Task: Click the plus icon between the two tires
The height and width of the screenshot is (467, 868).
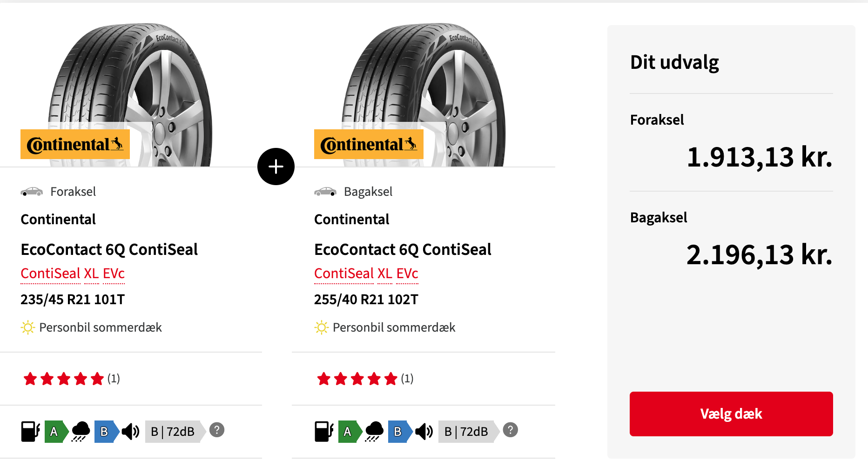Action: [x=276, y=166]
